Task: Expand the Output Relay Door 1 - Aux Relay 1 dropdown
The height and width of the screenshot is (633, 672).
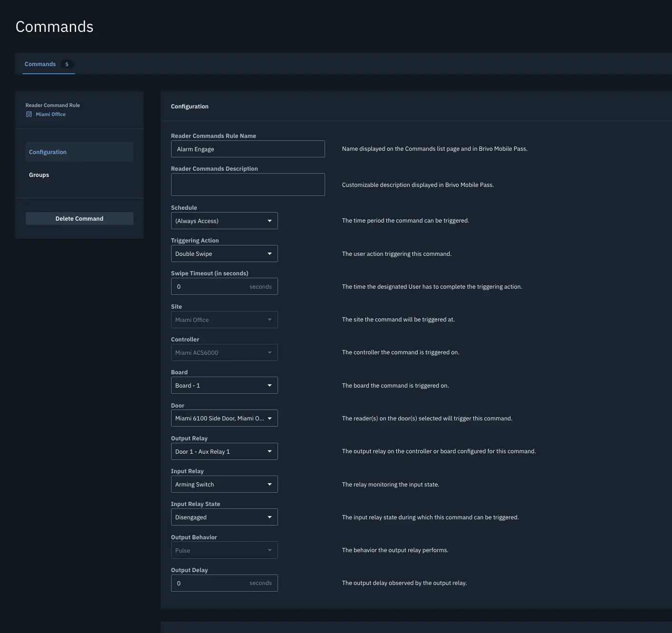Action: point(224,451)
